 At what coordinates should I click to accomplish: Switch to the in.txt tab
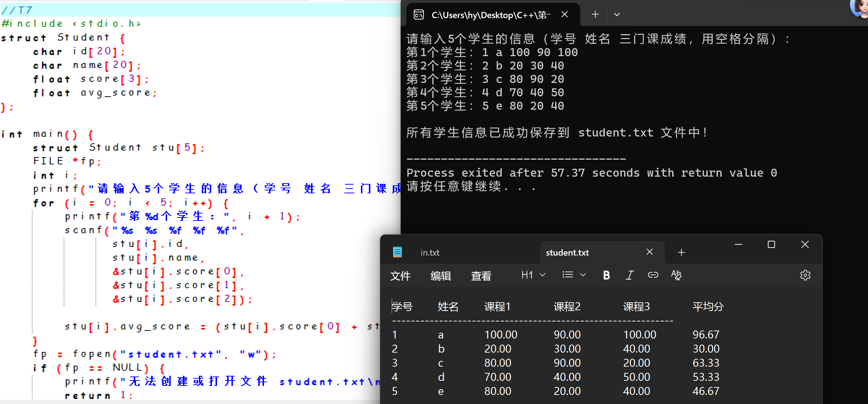click(430, 253)
